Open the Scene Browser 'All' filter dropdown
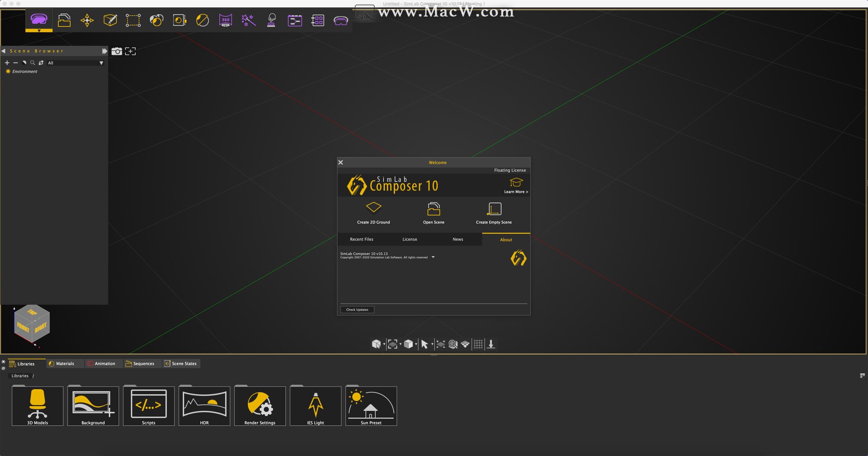Viewport: 868px width, 456px height. pos(75,63)
